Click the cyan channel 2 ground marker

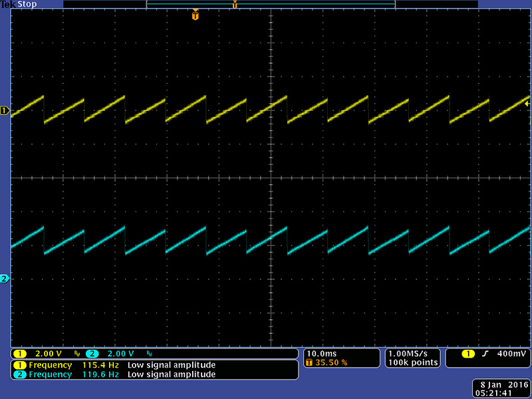click(5, 279)
